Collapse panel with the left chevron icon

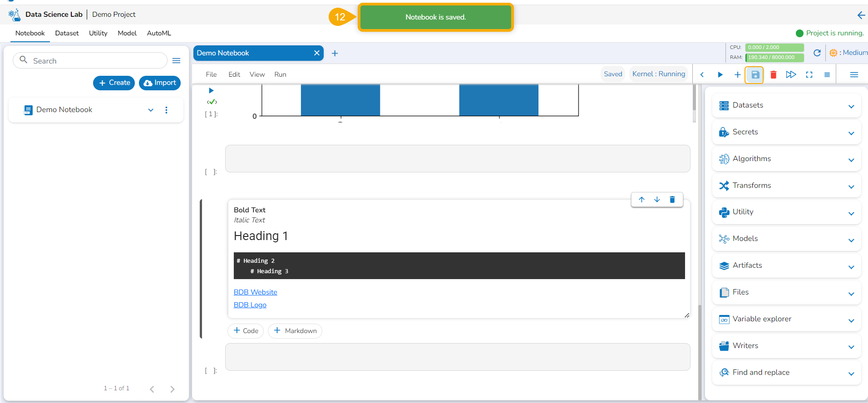tap(702, 74)
